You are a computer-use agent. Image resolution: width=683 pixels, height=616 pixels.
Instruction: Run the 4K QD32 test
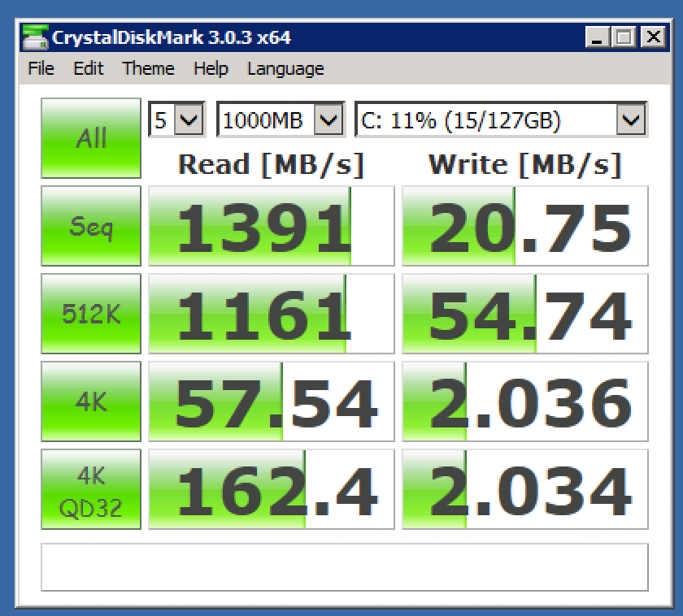pyautogui.click(x=90, y=489)
